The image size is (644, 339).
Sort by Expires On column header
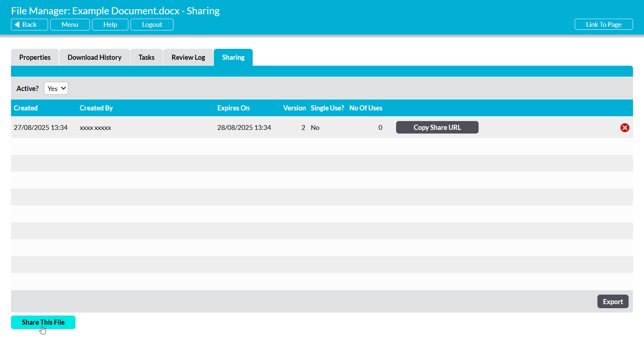pos(233,108)
